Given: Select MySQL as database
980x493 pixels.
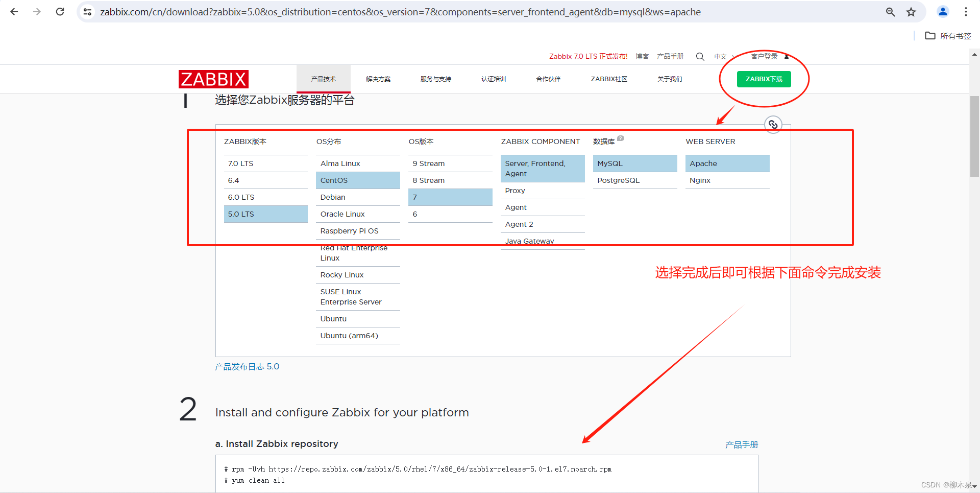Looking at the screenshot, I should [635, 163].
